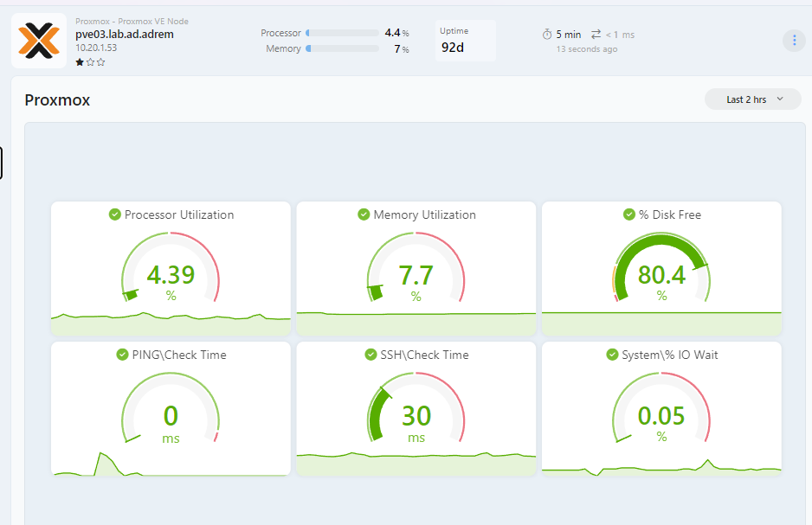Click the 13 seconds ago timestamp
This screenshot has height=525, width=812.
(x=587, y=49)
